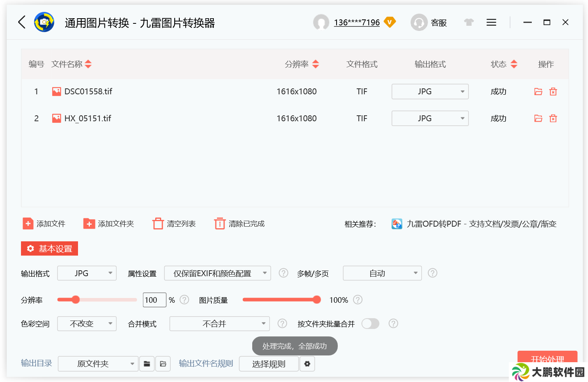
Task: Open the hamburger main menu
Action: [x=491, y=22]
